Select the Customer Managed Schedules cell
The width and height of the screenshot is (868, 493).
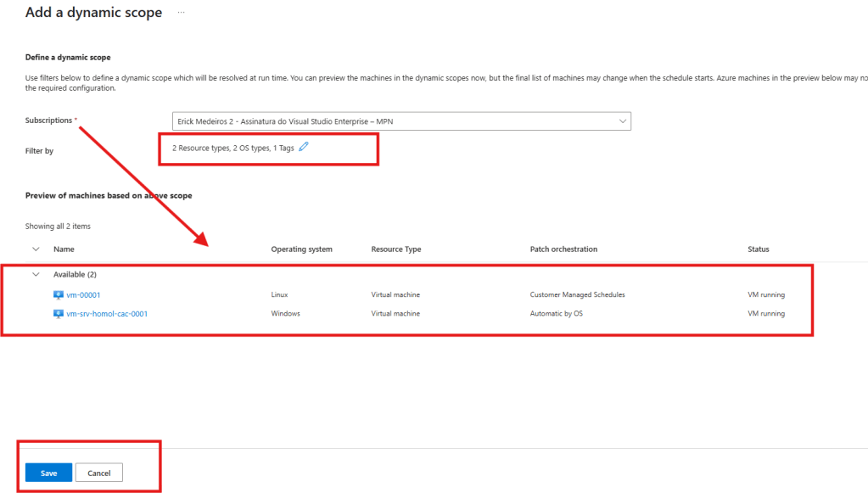coord(577,295)
